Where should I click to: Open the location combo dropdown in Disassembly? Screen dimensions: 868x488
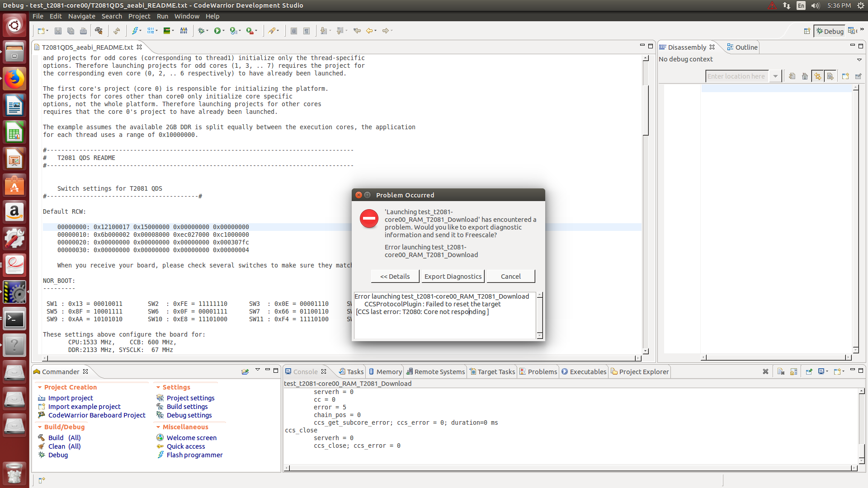point(775,76)
